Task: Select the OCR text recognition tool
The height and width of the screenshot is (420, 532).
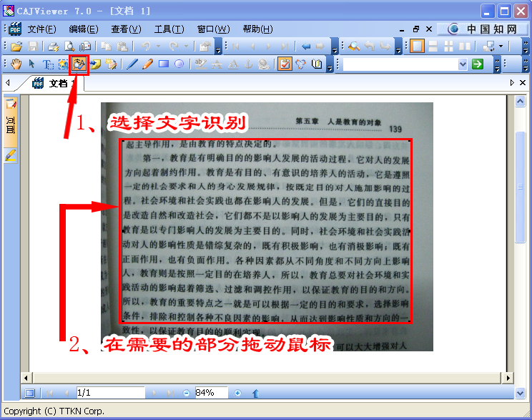Action: point(79,64)
